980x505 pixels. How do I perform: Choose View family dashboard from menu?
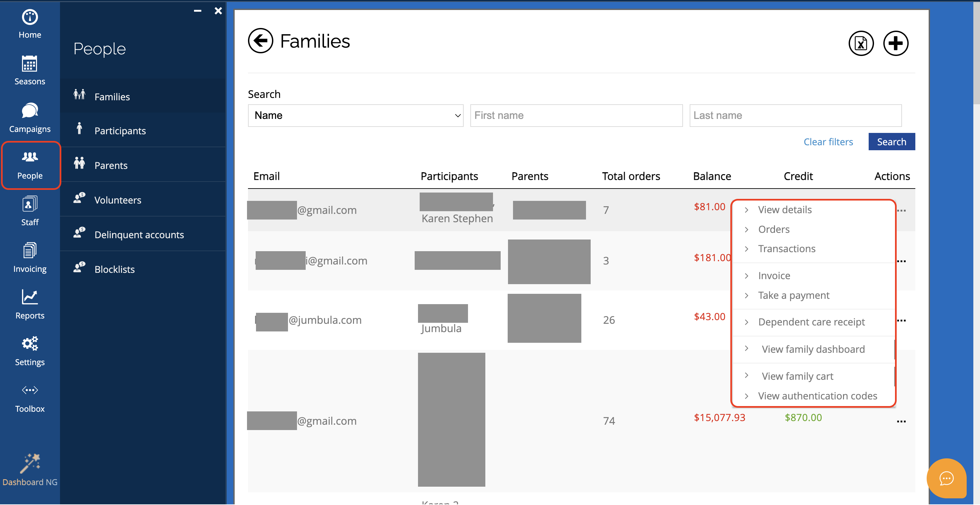click(813, 349)
